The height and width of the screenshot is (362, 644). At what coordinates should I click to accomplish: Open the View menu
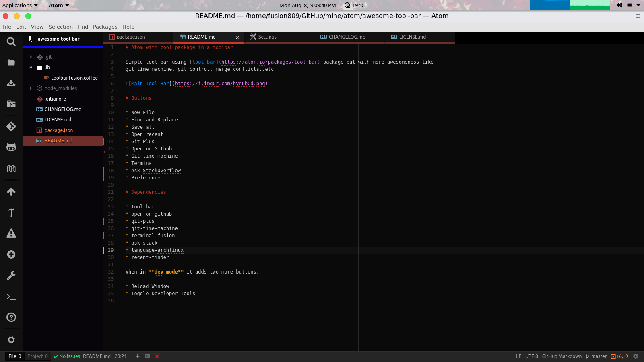37,27
